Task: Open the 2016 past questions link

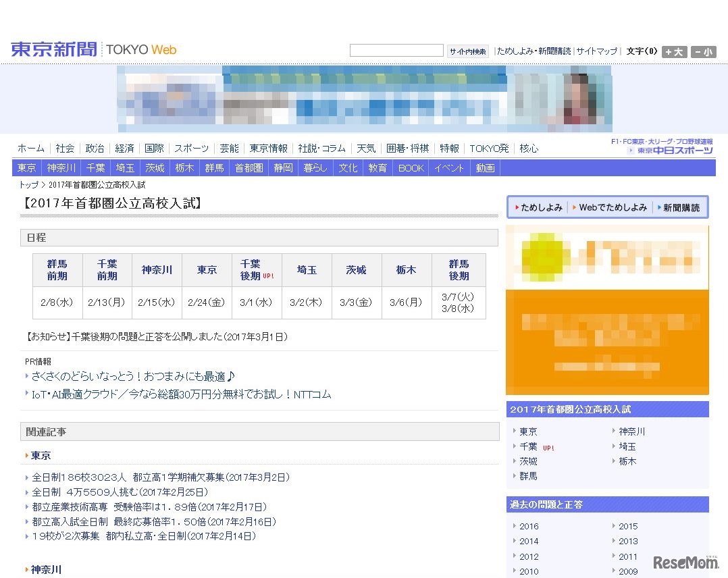Action: coord(529,526)
